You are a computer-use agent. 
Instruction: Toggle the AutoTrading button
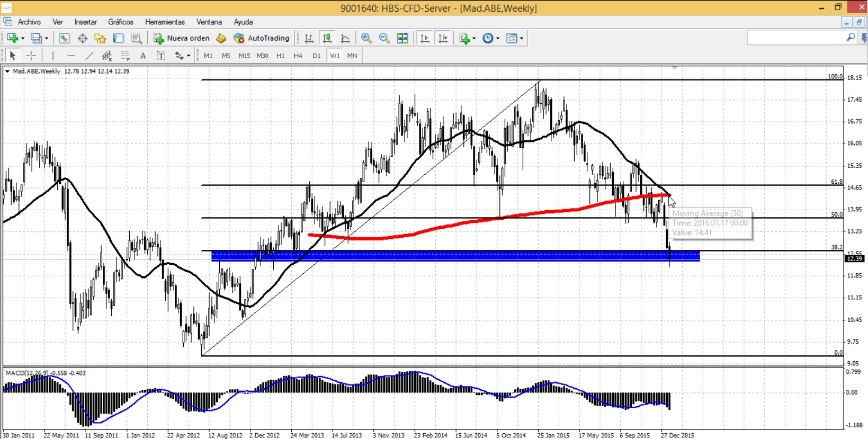[262, 38]
